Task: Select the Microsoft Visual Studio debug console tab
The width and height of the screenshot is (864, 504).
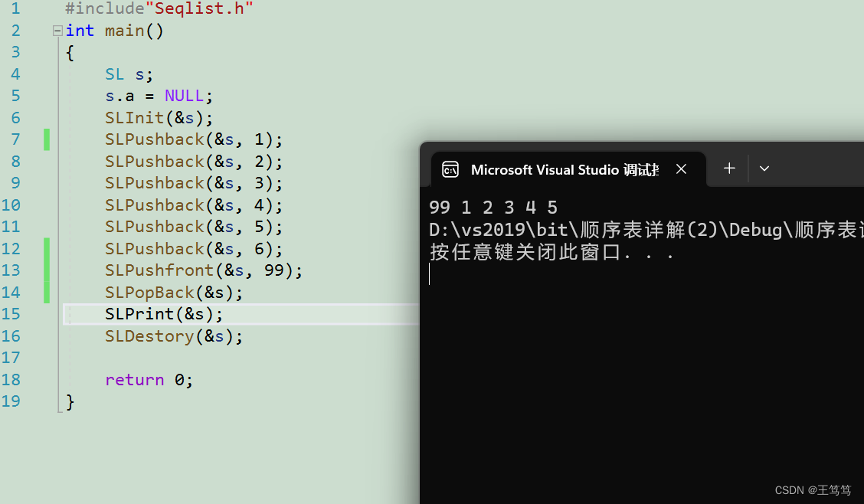Action: click(568, 169)
